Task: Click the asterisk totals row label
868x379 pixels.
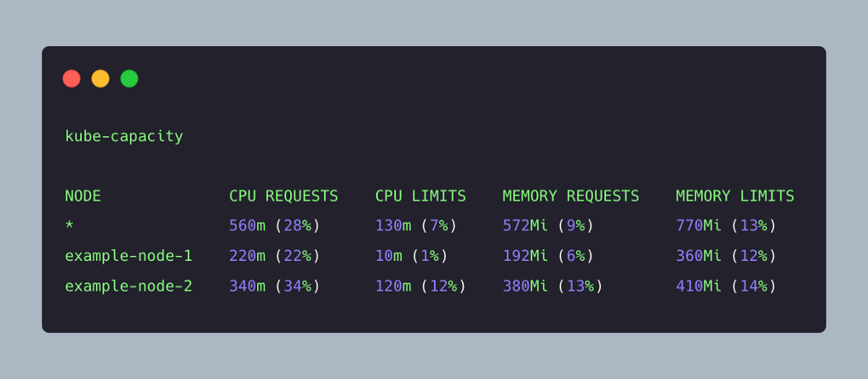Action: 69,225
